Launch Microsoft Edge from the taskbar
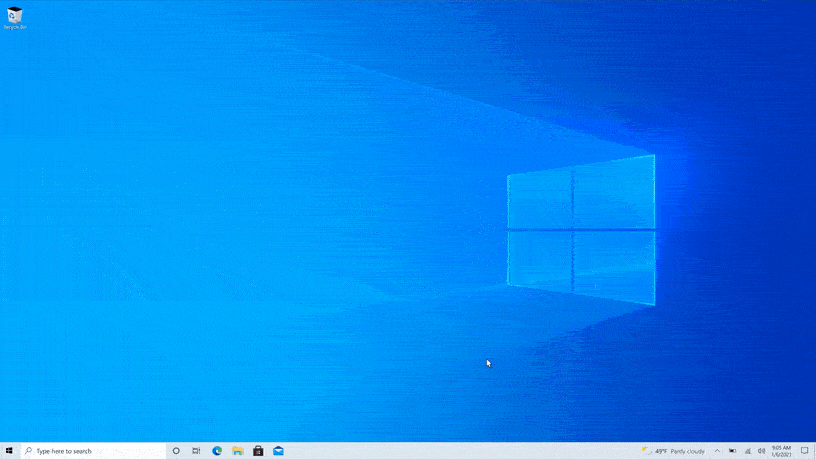816x459 pixels. pyautogui.click(x=217, y=451)
